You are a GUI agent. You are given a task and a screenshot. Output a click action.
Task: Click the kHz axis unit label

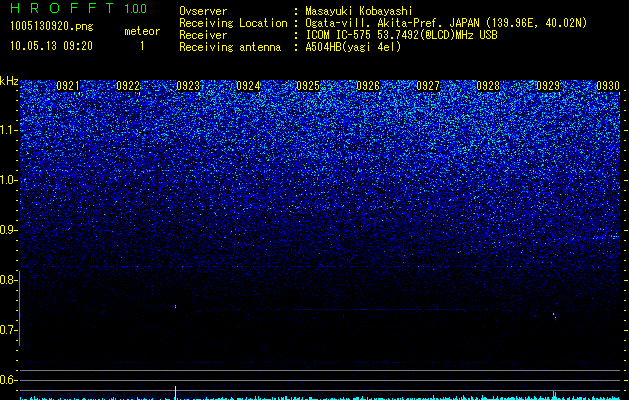[9, 81]
